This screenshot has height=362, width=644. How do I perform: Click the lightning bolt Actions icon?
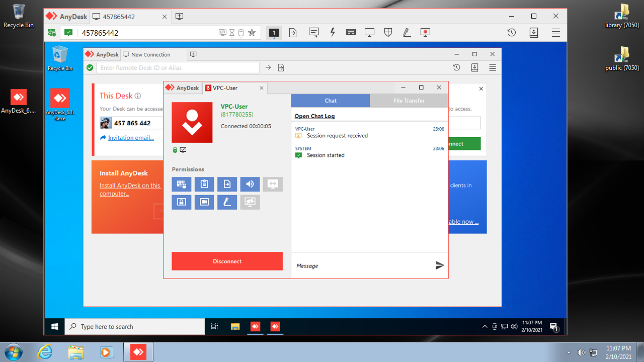[333, 33]
